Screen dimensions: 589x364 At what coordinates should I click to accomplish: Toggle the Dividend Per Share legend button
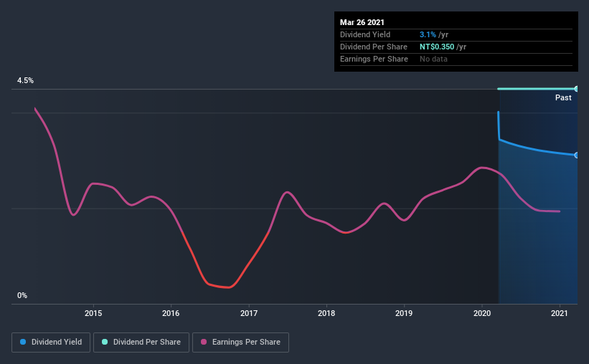141,343
